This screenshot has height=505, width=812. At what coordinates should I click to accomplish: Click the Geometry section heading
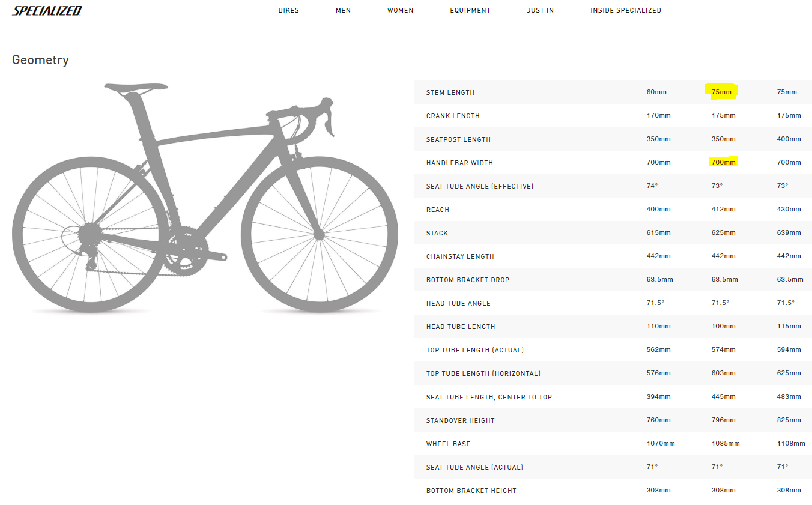[40, 60]
